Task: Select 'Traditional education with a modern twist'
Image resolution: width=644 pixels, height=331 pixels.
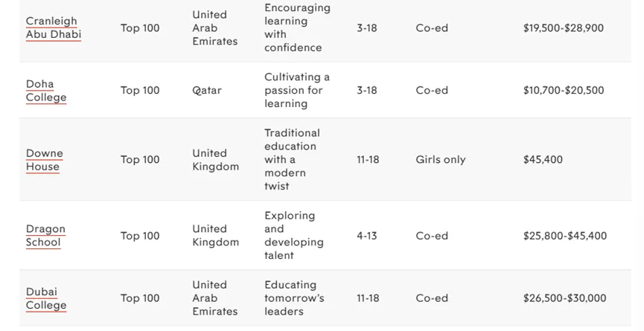Action: point(292,160)
